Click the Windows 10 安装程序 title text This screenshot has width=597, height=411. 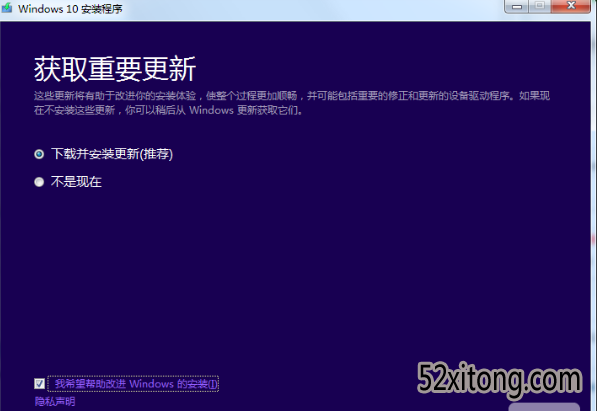[70, 9]
